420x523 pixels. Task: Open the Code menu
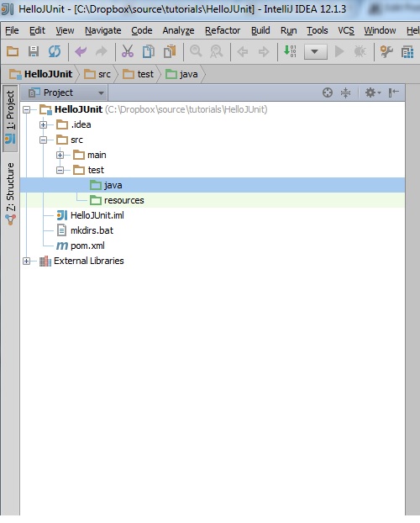pos(142,30)
